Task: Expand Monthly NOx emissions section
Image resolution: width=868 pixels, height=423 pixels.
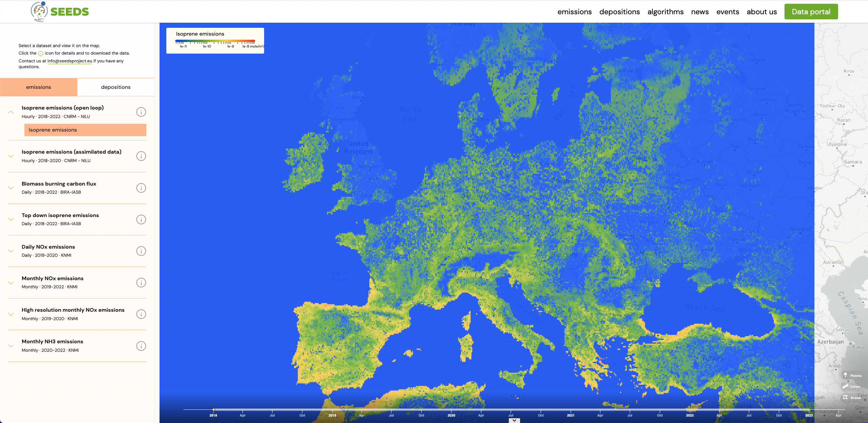Action: coord(11,283)
